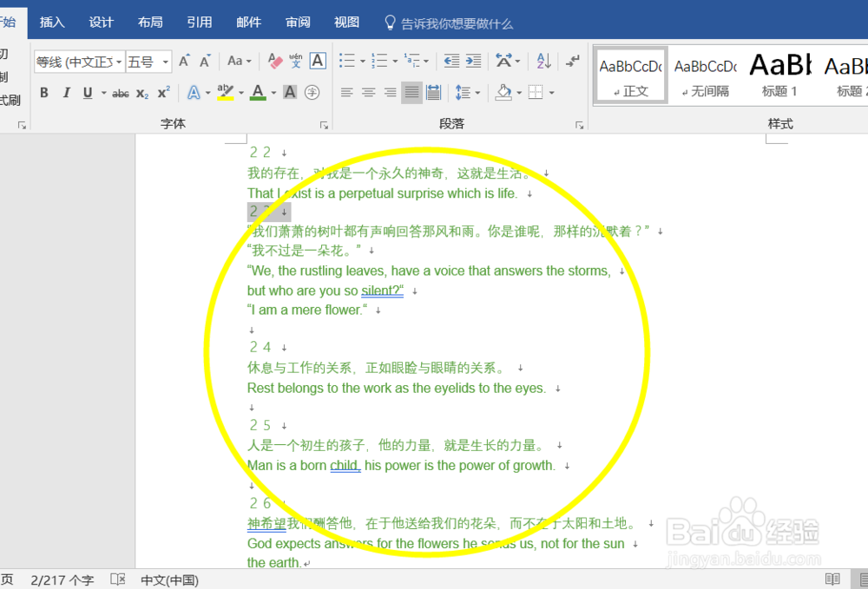Image resolution: width=868 pixels, height=589 pixels.
Task: Open the font color dropdown arrow
Action: click(273, 91)
